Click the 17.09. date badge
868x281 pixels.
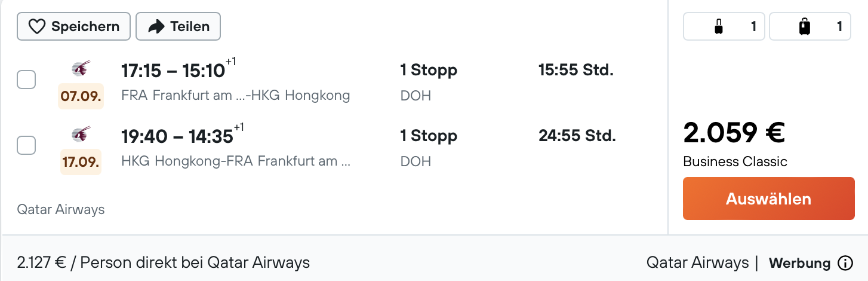[81, 162]
